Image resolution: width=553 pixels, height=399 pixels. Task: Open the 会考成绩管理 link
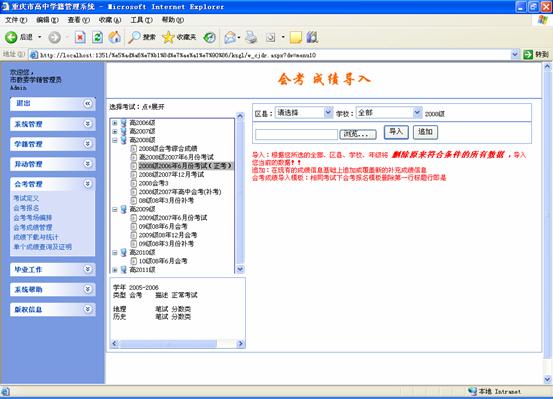(33, 228)
